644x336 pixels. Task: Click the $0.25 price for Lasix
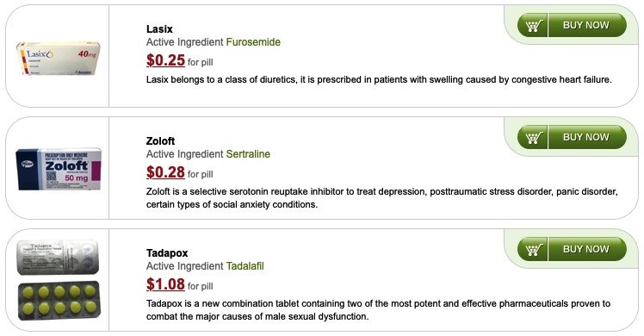click(x=165, y=60)
